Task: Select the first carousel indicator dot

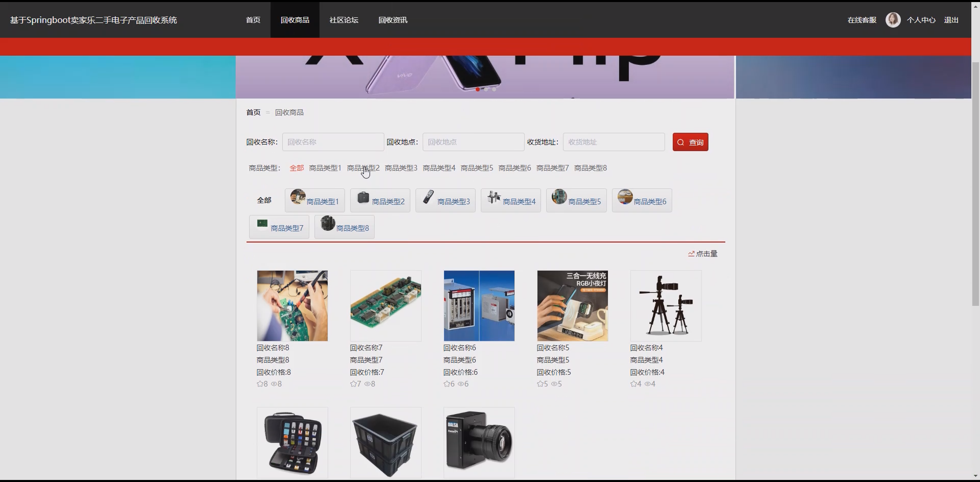Action: (x=478, y=89)
